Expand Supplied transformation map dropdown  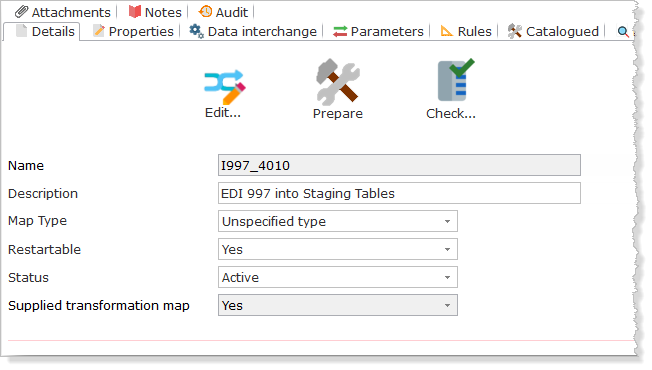tap(338, 306)
